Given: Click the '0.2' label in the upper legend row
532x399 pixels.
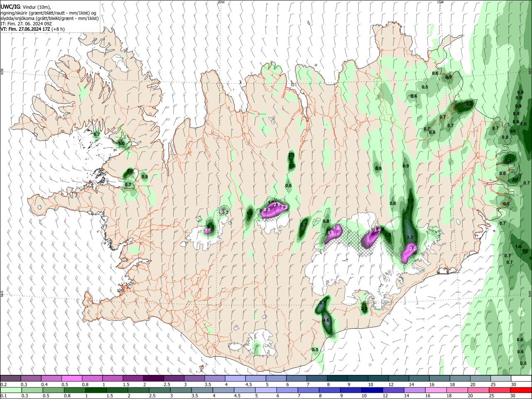Looking at the screenshot, I should click(x=3, y=384).
